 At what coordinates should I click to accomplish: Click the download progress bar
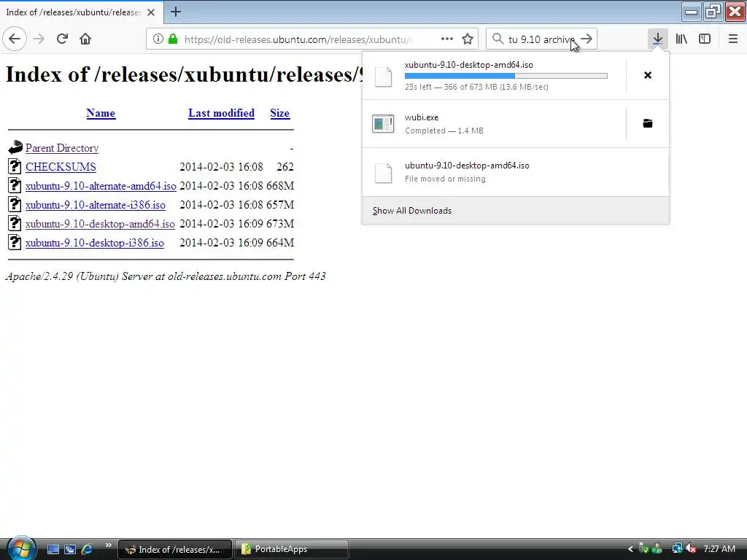coord(506,76)
